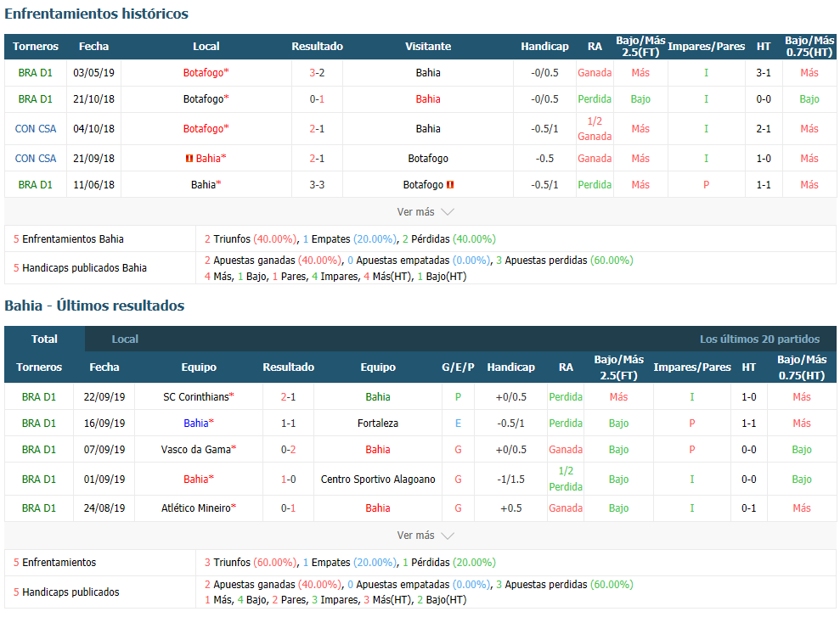Select P odd/even cell in 11/06/18 row

(706, 185)
